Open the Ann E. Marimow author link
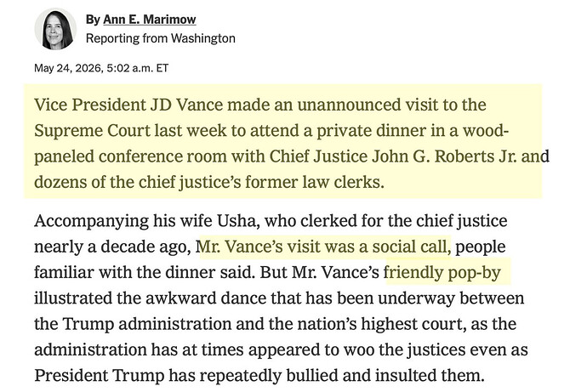The height and width of the screenshot is (392, 587). [x=150, y=19]
